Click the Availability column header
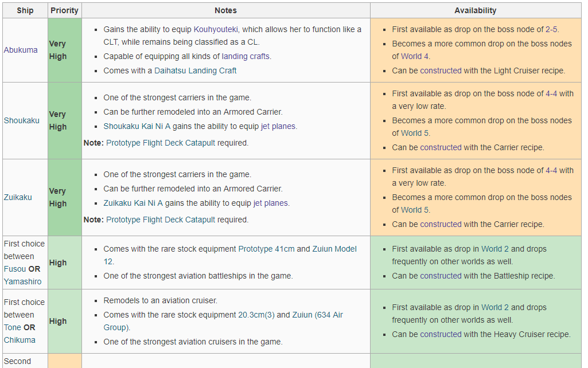This screenshot has width=588, height=368. pyautogui.click(x=475, y=10)
